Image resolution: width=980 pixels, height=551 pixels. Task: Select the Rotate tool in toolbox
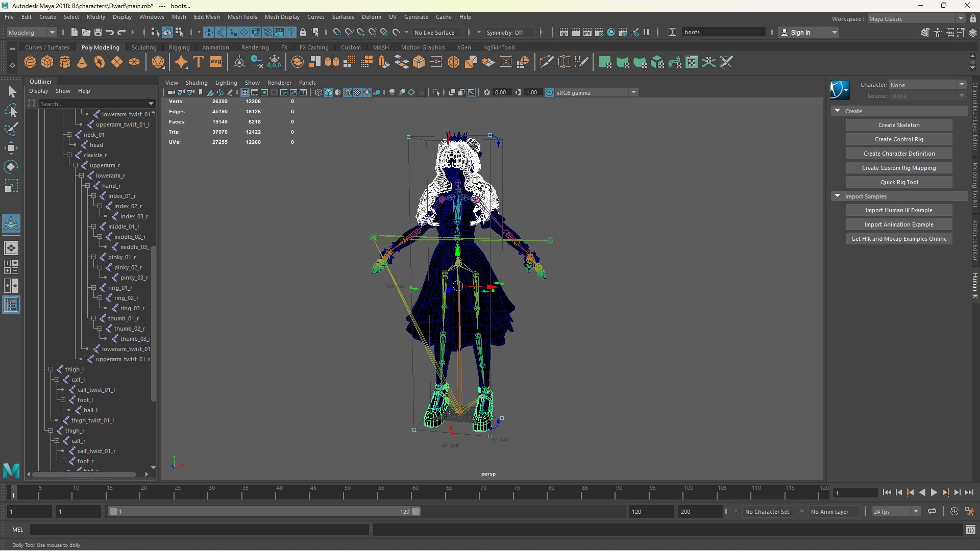pyautogui.click(x=11, y=167)
